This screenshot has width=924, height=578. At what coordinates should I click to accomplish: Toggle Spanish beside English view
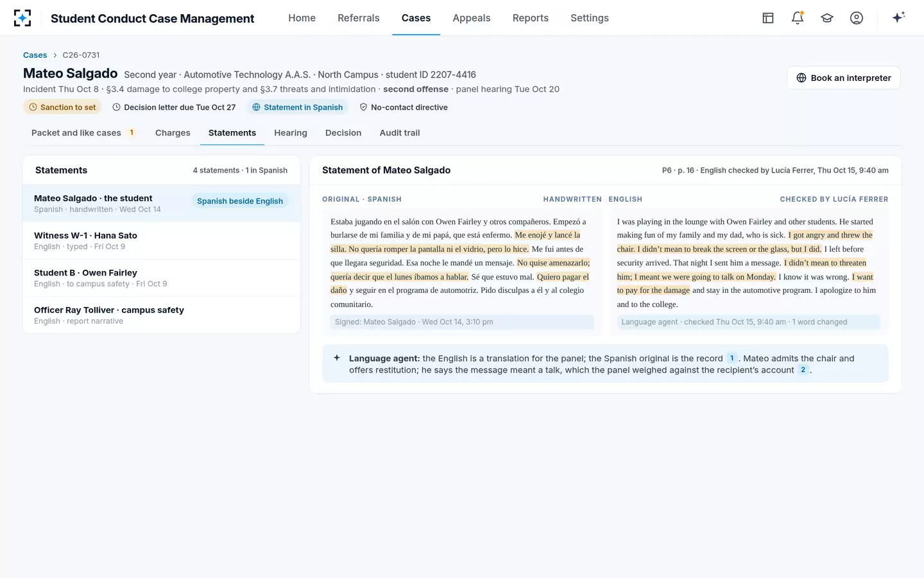click(240, 201)
